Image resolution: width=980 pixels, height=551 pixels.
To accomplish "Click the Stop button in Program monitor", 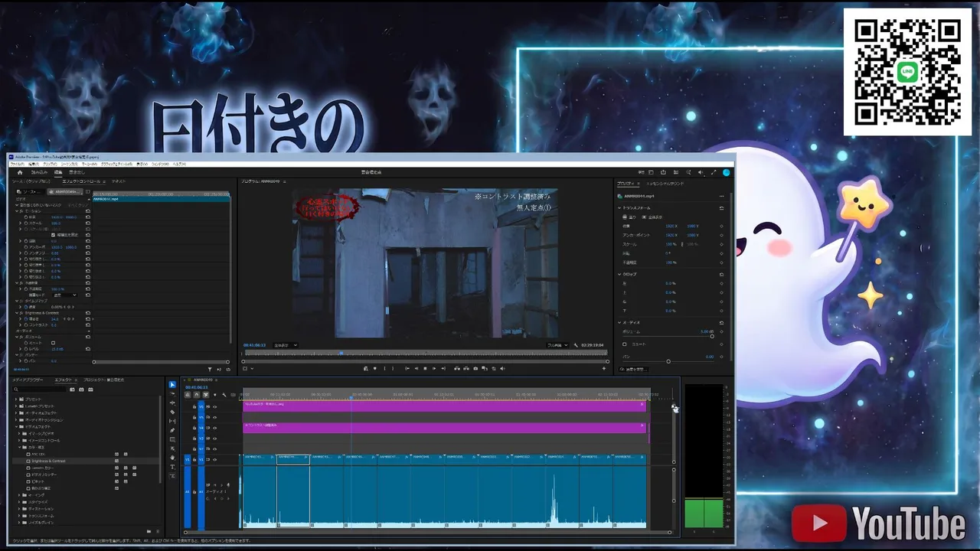I will pos(425,368).
